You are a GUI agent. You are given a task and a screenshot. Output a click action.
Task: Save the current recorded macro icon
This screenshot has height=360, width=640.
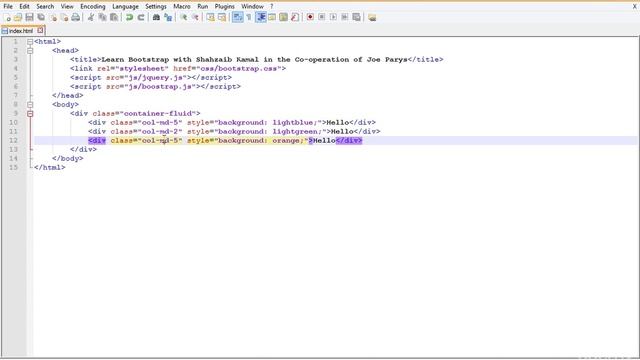356,17
